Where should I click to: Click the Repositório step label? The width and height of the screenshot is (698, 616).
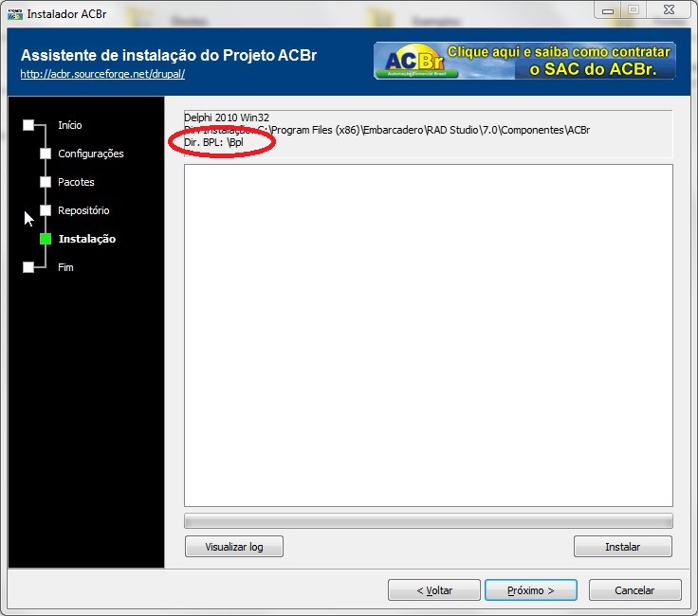coord(83,210)
